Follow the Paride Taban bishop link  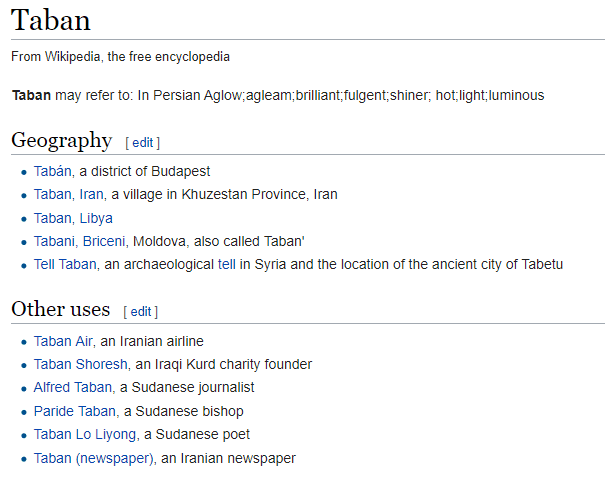[x=75, y=411]
